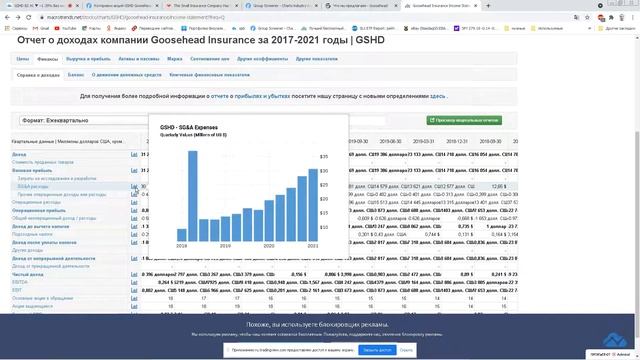The height and width of the screenshot is (360, 640).
Task: Select the Финансы tab
Action: [x=47, y=59]
